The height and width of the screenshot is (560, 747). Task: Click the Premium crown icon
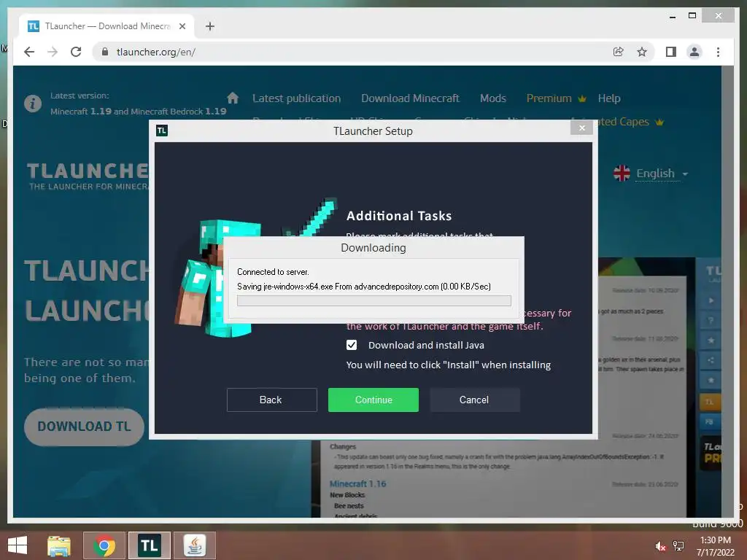[x=581, y=98]
